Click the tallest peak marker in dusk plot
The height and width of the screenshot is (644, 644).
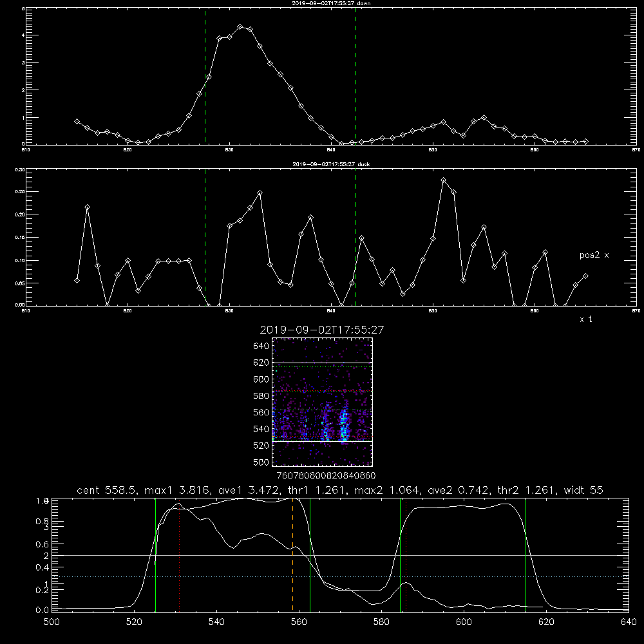pyautogui.click(x=443, y=180)
